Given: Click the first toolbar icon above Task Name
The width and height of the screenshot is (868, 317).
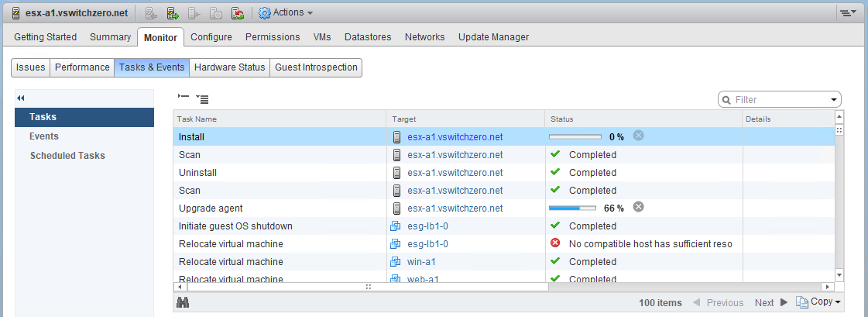Looking at the screenshot, I should click(183, 97).
